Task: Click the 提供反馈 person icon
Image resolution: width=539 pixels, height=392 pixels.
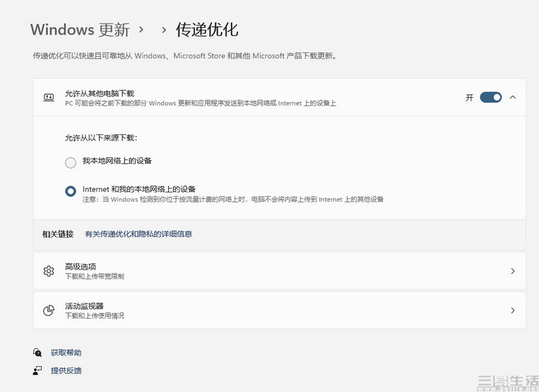Action: pyautogui.click(x=37, y=370)
